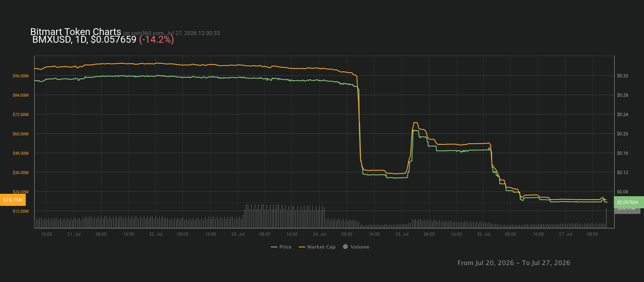Click the orange $18.75M market cap label
This screenshot has height=282, width=644.
[x=13, y=200]
